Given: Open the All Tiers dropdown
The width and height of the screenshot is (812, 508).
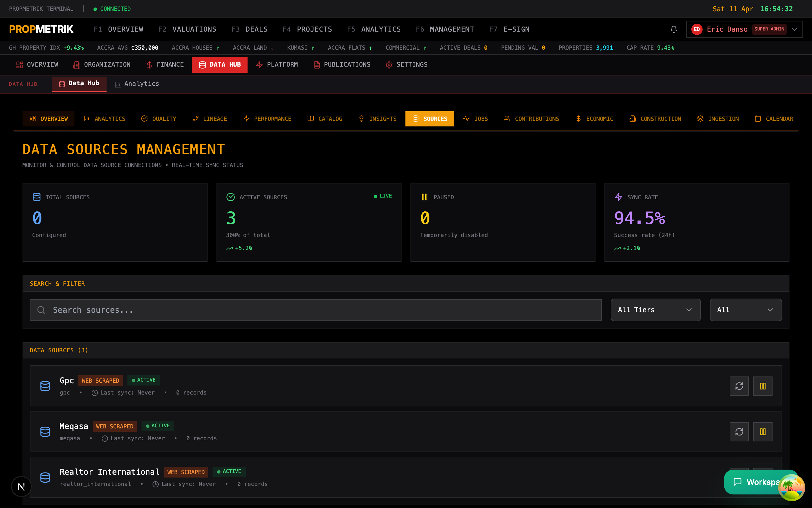Looking at the screenshot, I should [655, 310].
